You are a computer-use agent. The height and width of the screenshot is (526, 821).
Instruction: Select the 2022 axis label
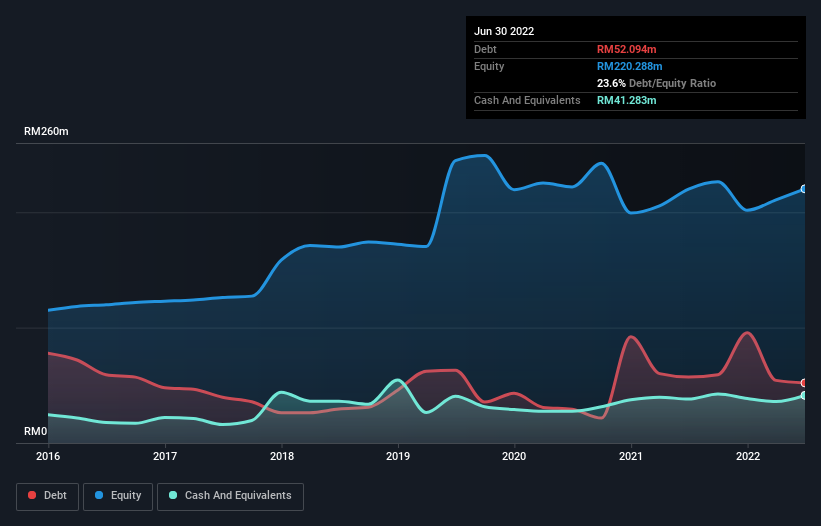point(748,456)
